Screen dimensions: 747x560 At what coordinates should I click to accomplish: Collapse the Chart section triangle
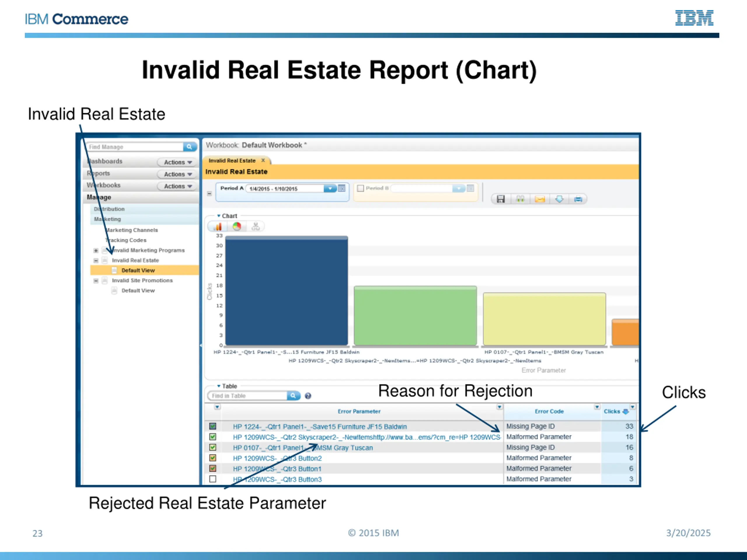[219, 216]
